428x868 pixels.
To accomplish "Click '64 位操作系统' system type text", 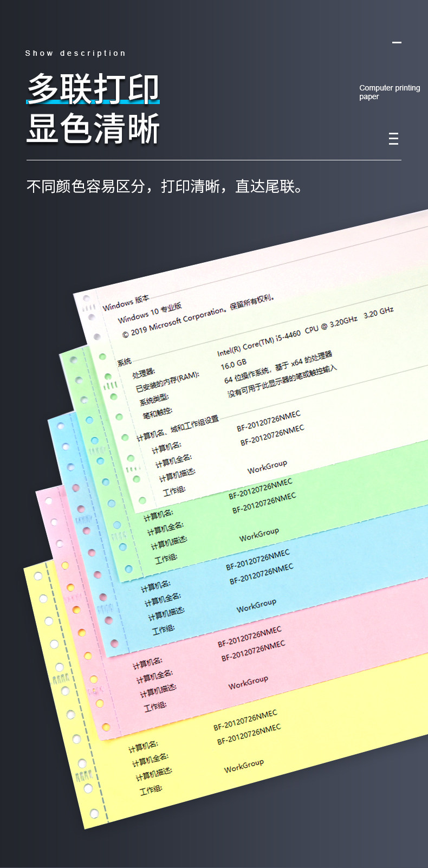I will pos(247,375).
